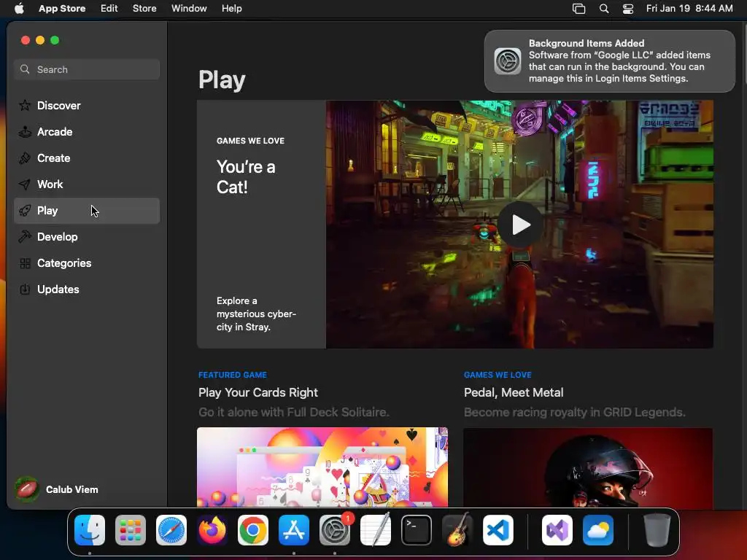Open Pedal, Meet Metal story
The width and height of the screenshot is (747, 560).
[514, 392]
